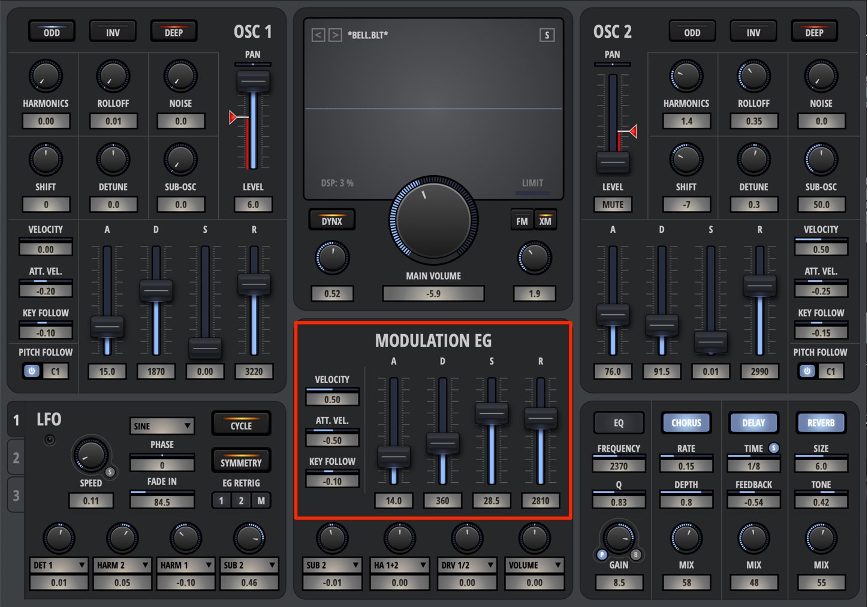Toggle the EQ effect button

point(619,423)
